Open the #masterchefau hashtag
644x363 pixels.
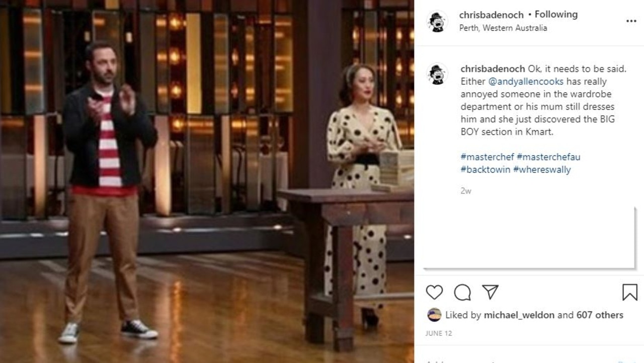tap(548, 157)
